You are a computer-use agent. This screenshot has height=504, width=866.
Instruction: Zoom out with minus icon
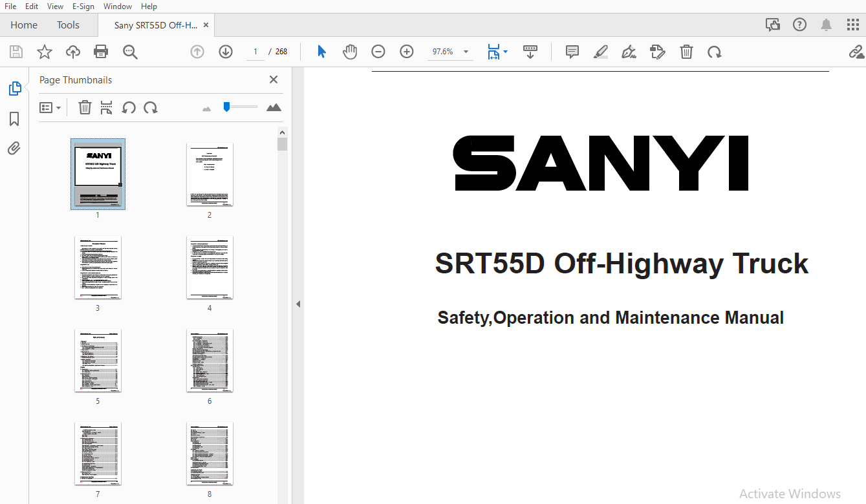(x=378, y=52)
